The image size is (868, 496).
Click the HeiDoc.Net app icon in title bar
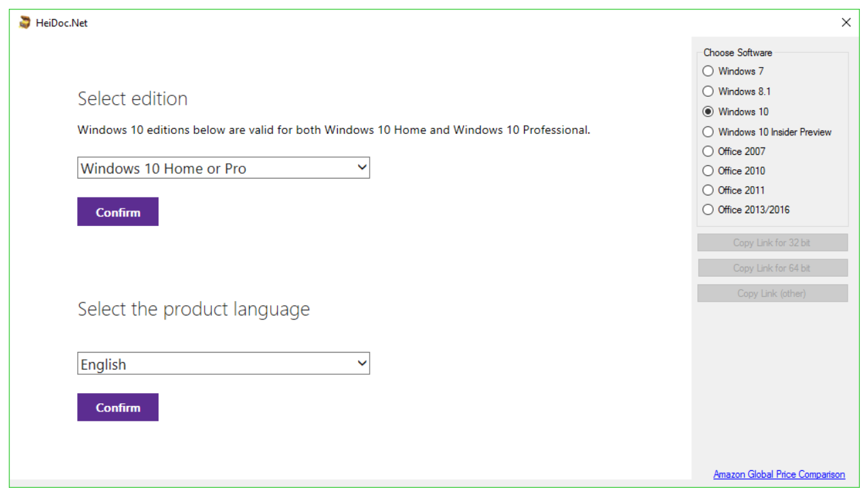25,23
